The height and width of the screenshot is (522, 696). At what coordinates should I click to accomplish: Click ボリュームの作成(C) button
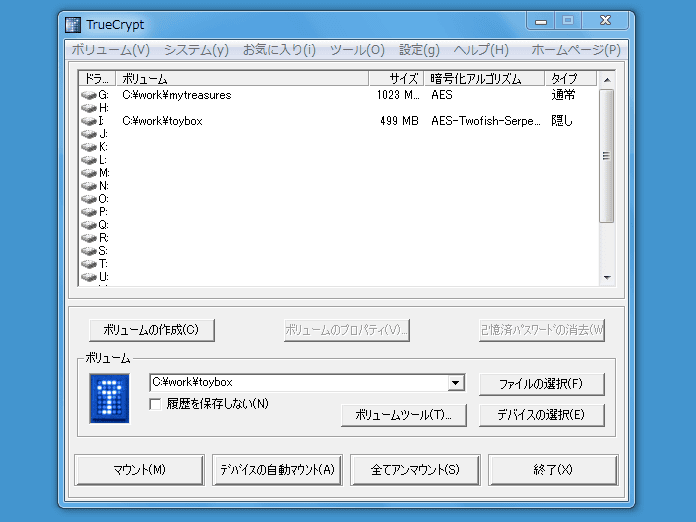point(152,330)
